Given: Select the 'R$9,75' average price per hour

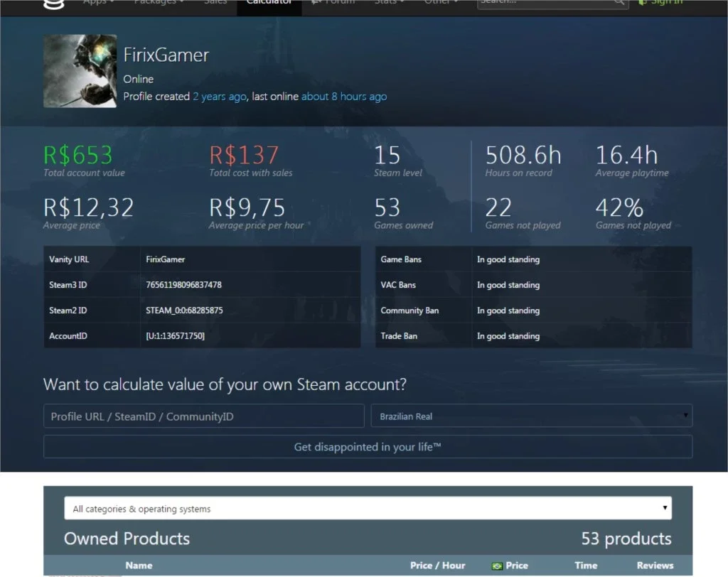Looking at the screenshot, I should pos(247,207).
